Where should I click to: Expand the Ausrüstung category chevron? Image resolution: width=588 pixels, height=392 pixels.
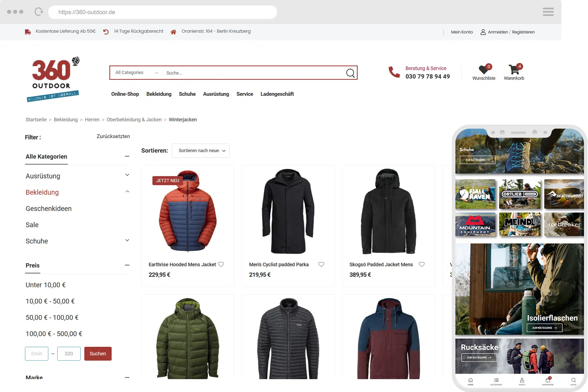[127, 175]
